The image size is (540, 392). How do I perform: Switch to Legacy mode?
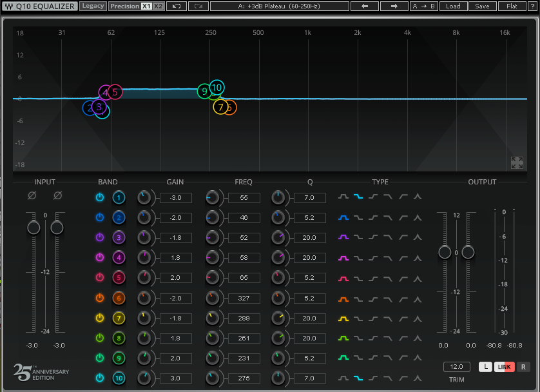coord(93,6)
